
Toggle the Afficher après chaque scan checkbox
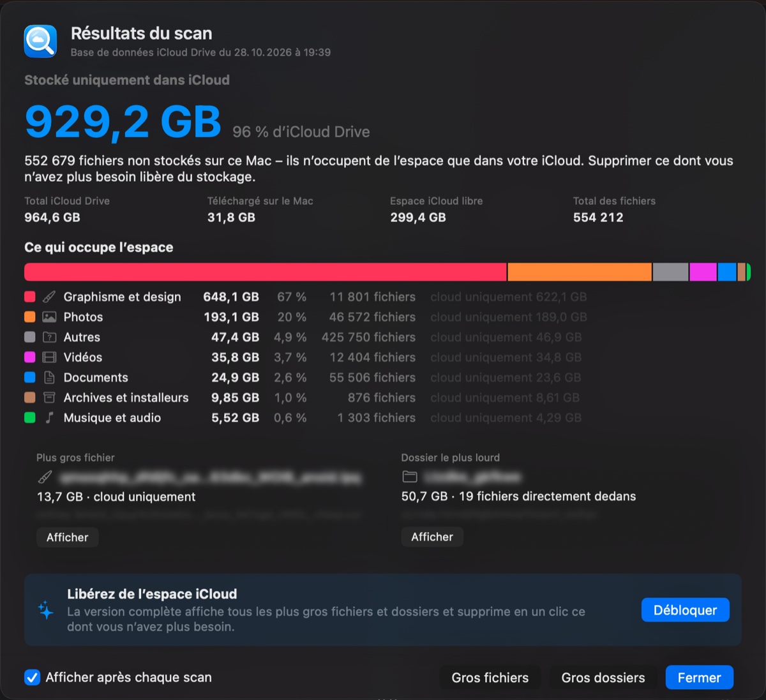[x=32, y=678]
